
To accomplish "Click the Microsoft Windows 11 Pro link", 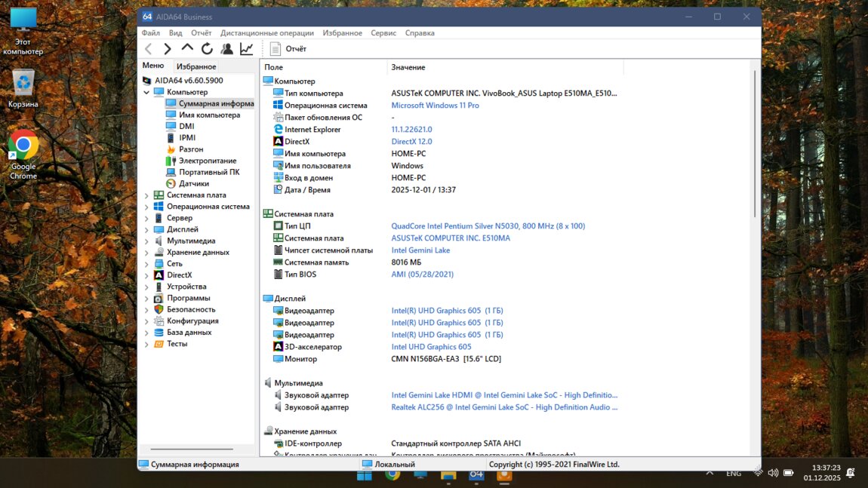I will 435,106.
